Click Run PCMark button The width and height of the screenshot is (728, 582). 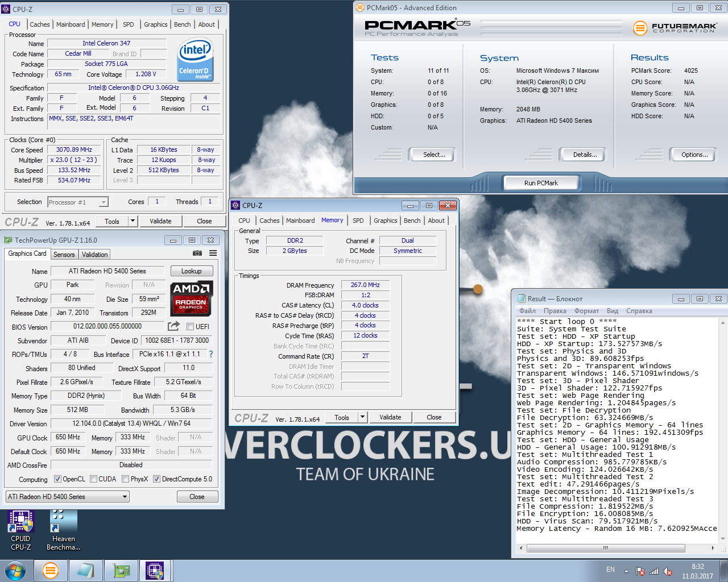point(541,183)
